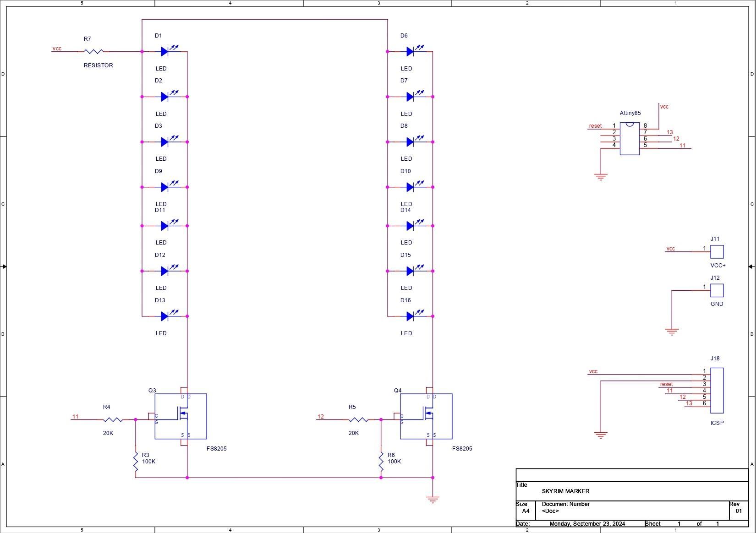Click the SKYRIM MARKER title text
The height and width of the screenshot is (533, 756).
[565, 491]
